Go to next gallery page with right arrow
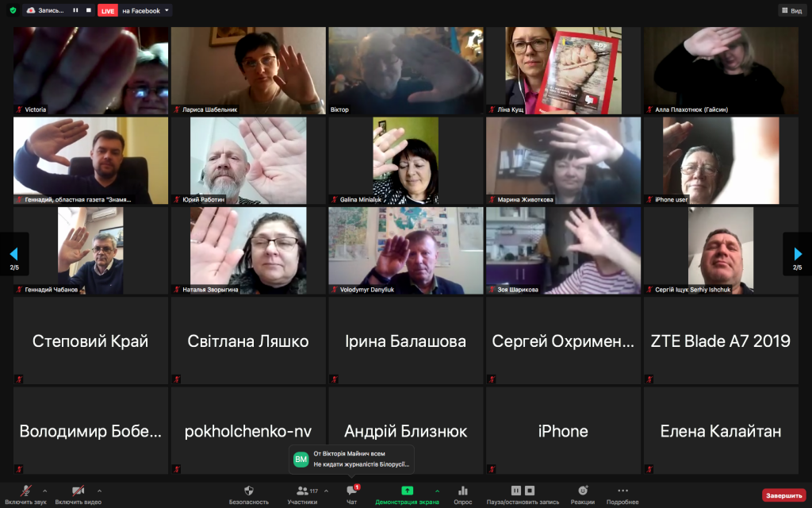This screenshot has height=508, width=812. tap(797, 254)
